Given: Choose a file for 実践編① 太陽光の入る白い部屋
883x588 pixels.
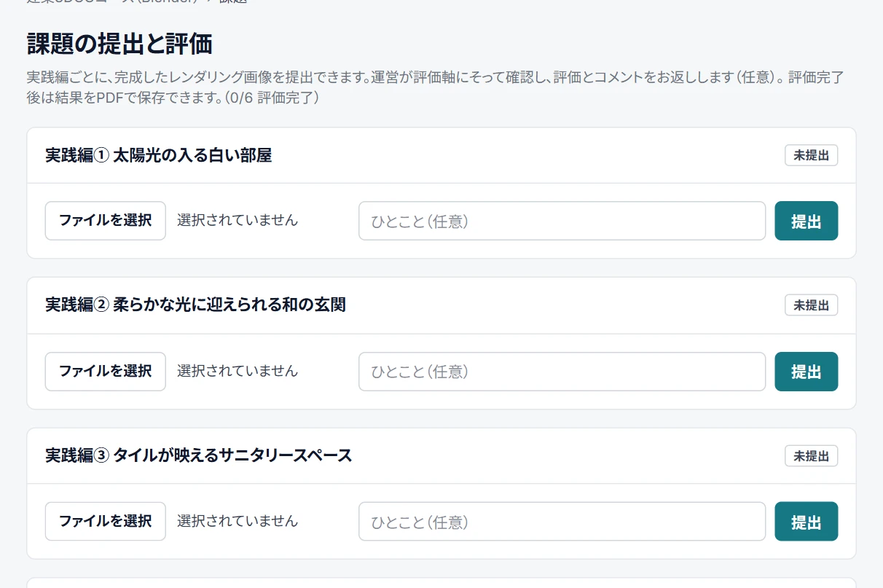Looking at the screenshot, I should 106,221.
